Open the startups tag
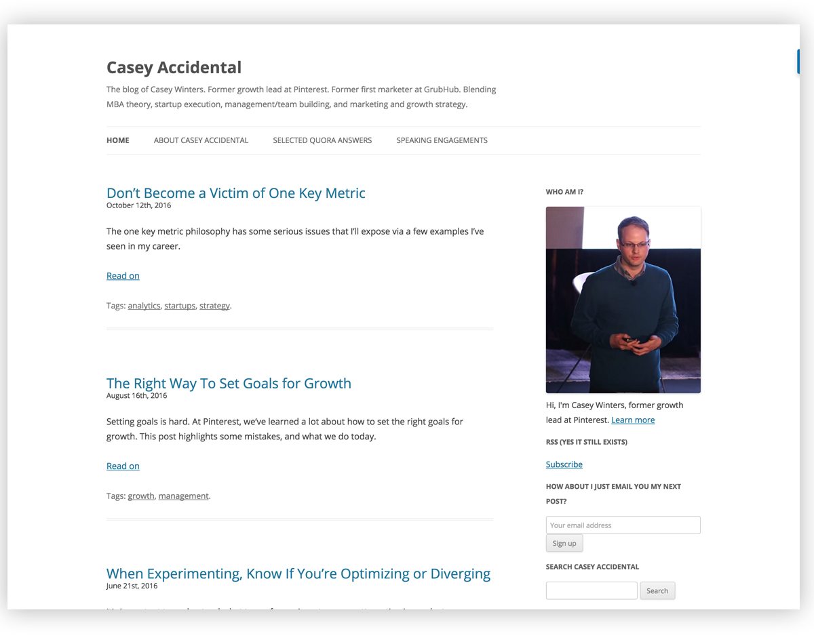This screenshot has width=814, height=644. click(x=180, y=306)
